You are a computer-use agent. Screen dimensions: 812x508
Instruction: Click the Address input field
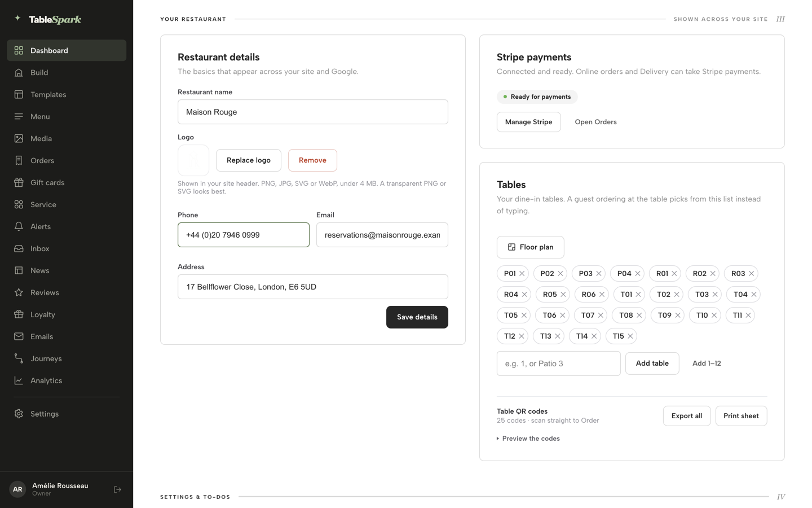coord(313,287)
